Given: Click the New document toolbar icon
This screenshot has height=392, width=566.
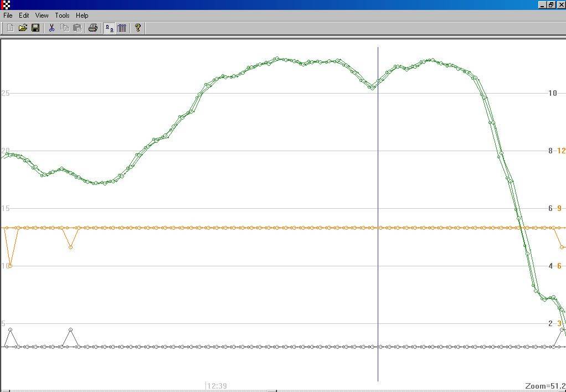Looking at the screenshot, I should click(x=10, y=28).
